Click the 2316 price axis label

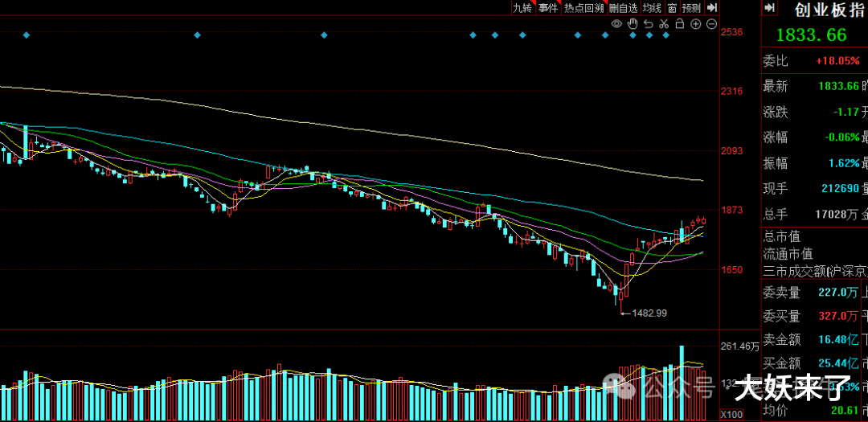[731, 90]
